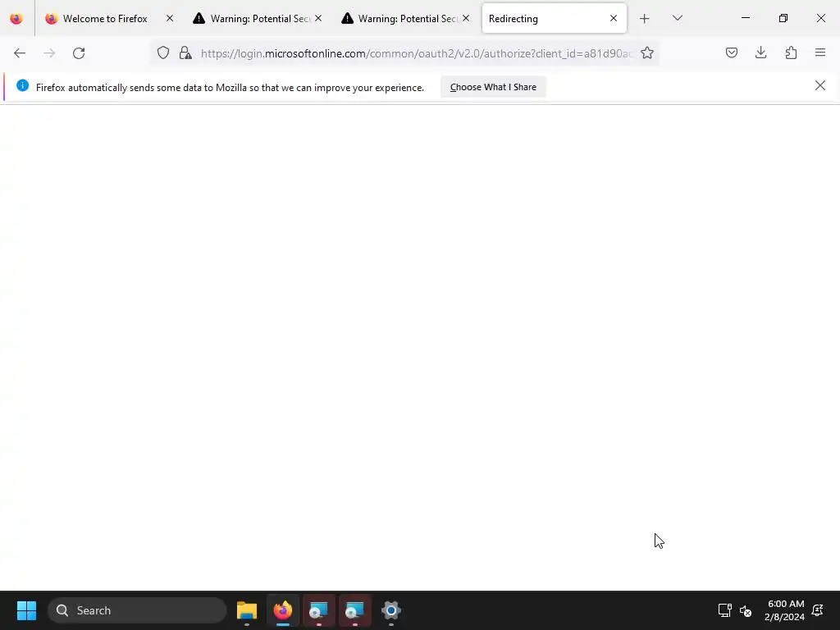This screenshot has height=630, width=840.
Task: Open File Explorer from taskbar
Action: pos(247,610)
